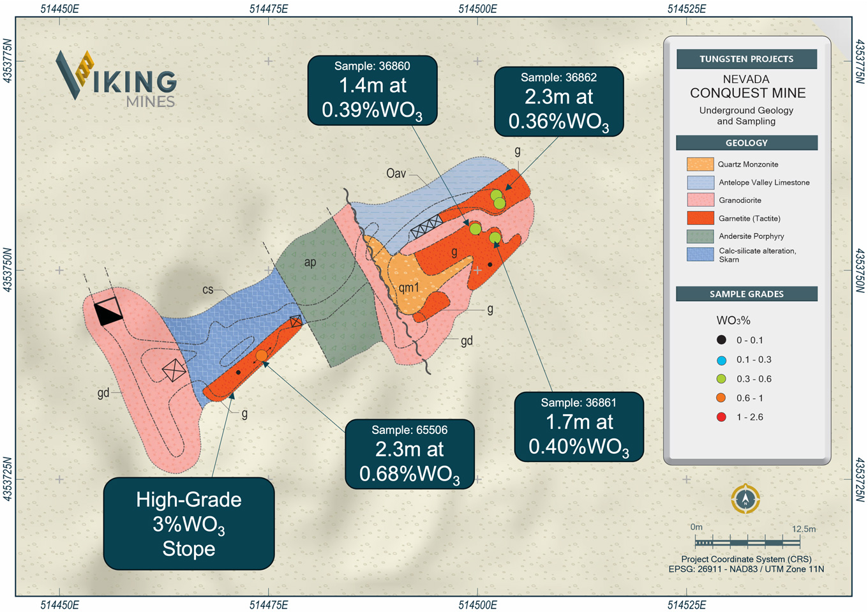Select the Andersite Porphyry legend swatch
This screenshot has width=868, height=612.
pyautogui.click(x=700, y=236)
